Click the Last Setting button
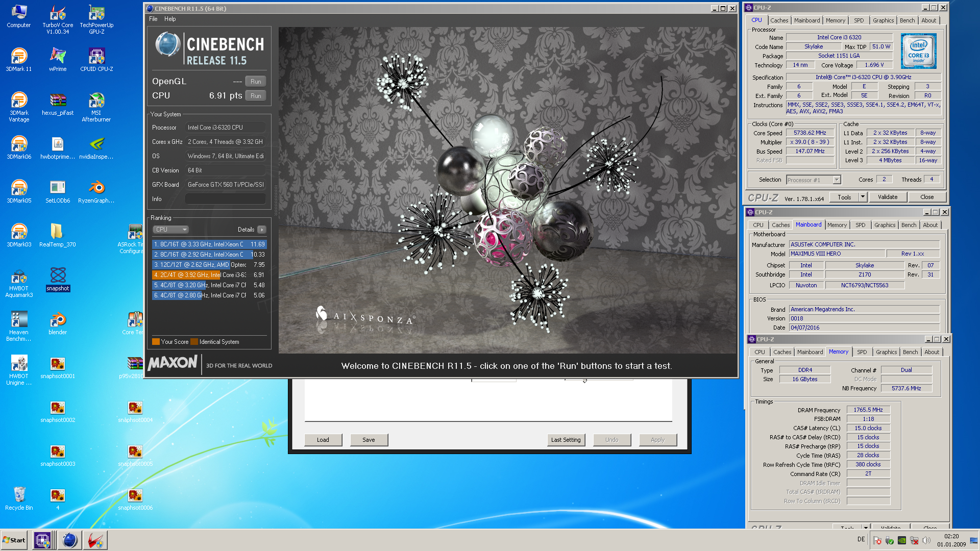This screenshot has height=551, width=980. [566, 440]
